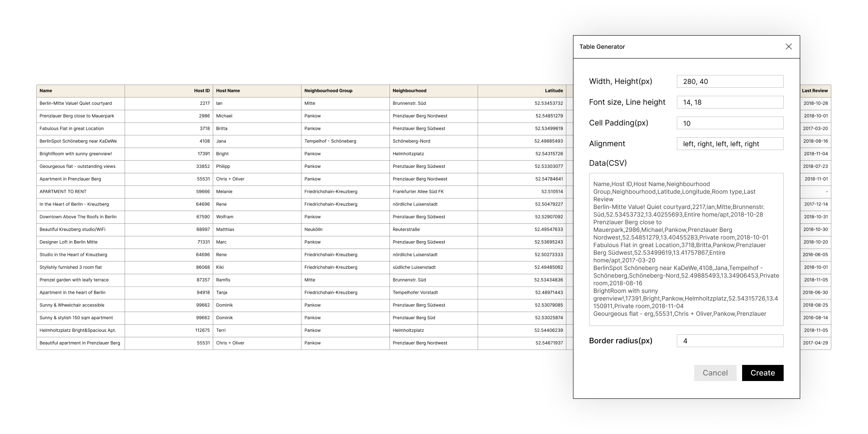
Task: Click the Neighbourhood Group header cell
Action: coord(345,91)
